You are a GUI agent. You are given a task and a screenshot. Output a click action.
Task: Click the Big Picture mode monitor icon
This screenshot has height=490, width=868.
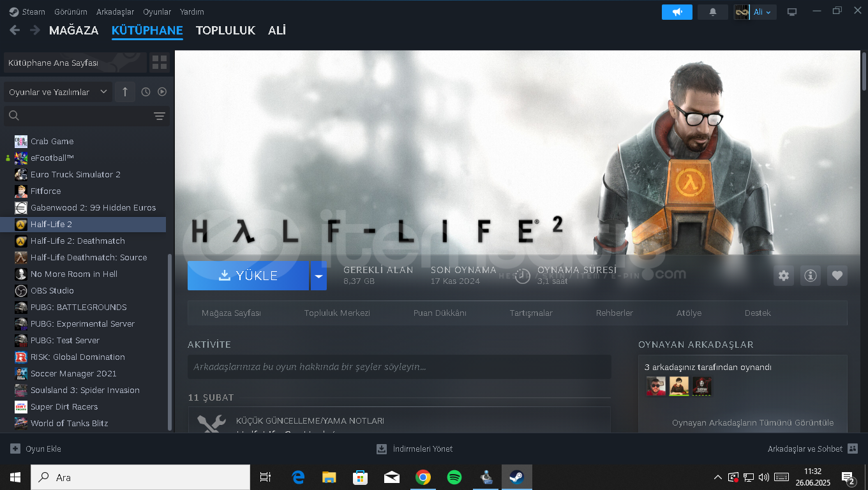tap(792, 12)
